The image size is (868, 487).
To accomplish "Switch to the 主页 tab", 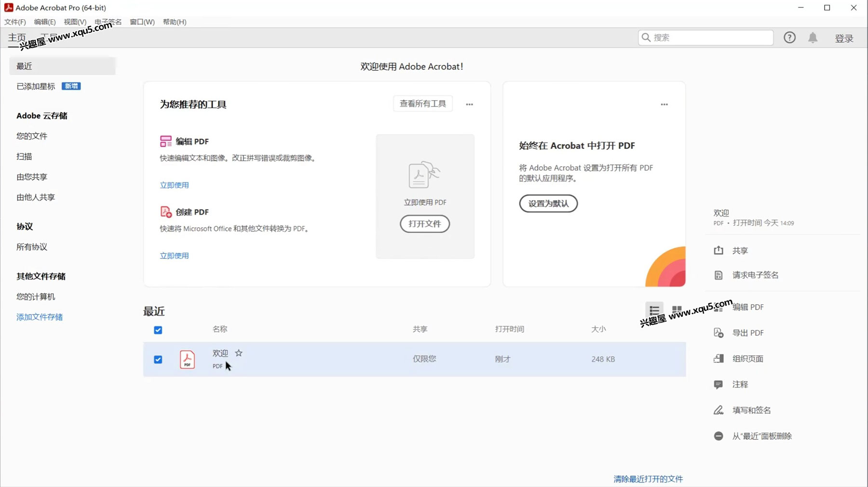I will click(17, 38).
